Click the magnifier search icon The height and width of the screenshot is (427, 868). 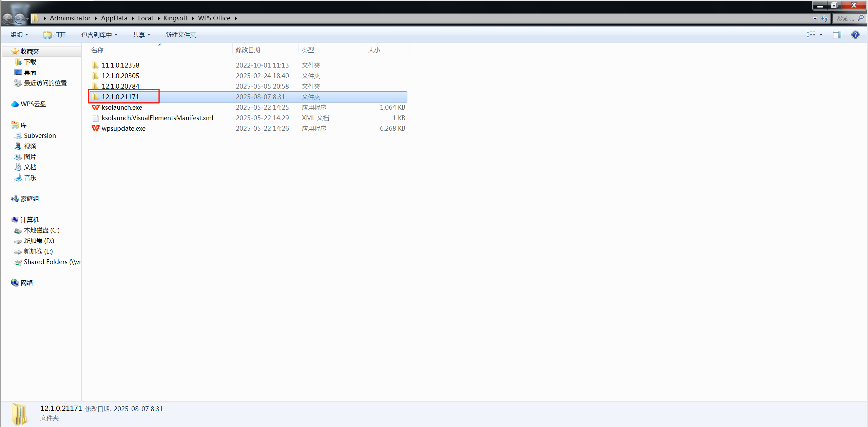[861, 18]
